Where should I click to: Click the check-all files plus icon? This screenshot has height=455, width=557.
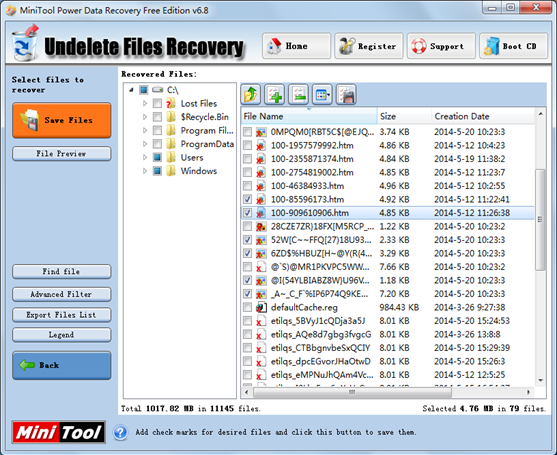point(274,95)
